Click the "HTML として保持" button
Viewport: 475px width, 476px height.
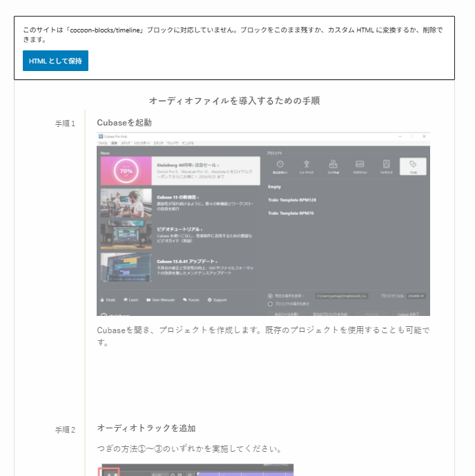(55, 61)
